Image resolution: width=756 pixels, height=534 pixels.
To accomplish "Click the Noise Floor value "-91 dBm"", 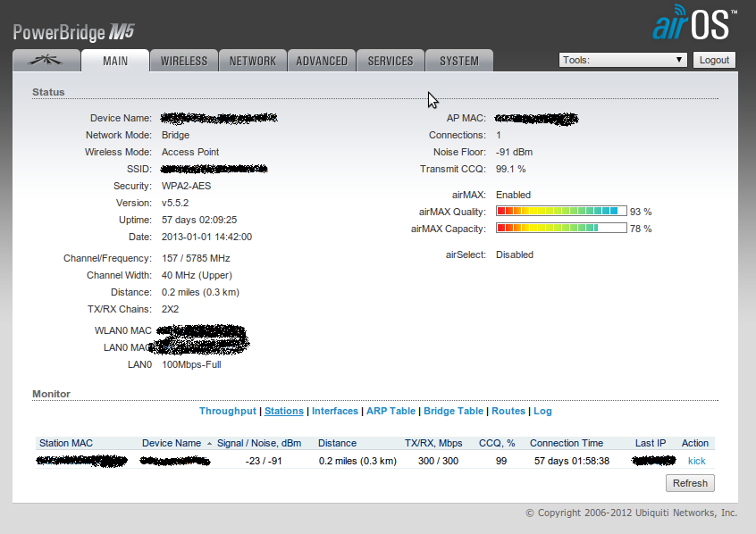I will pyautogui.click(x=515, y=153).
